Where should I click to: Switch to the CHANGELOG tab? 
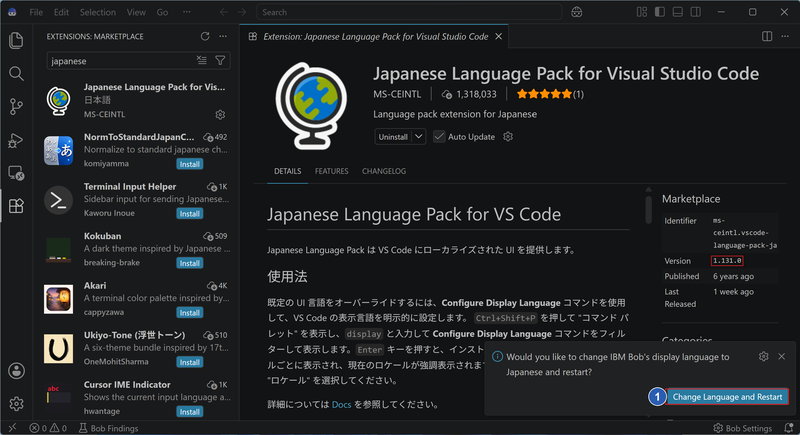coord(384,171)
